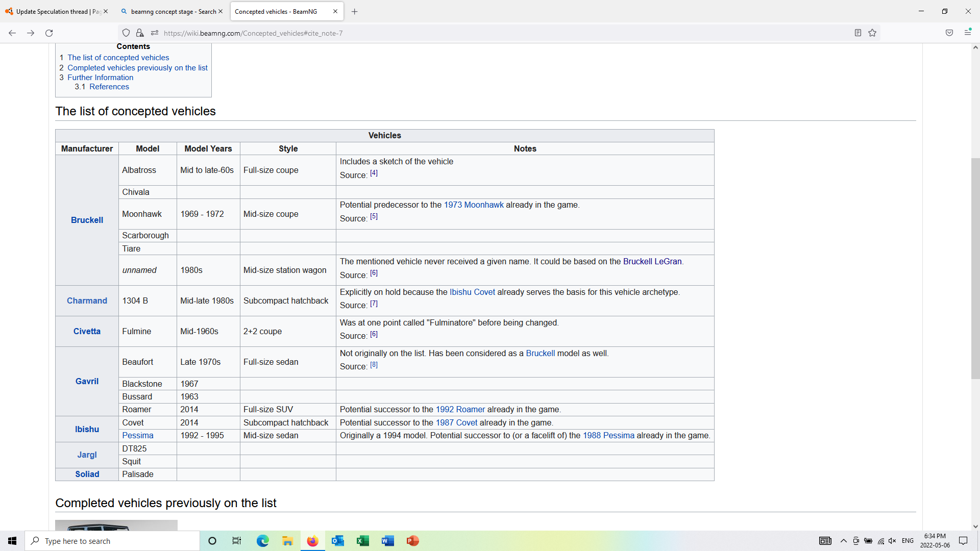
Task: Go forward one page
Action: pyautogui.click(x=31, y=33)
